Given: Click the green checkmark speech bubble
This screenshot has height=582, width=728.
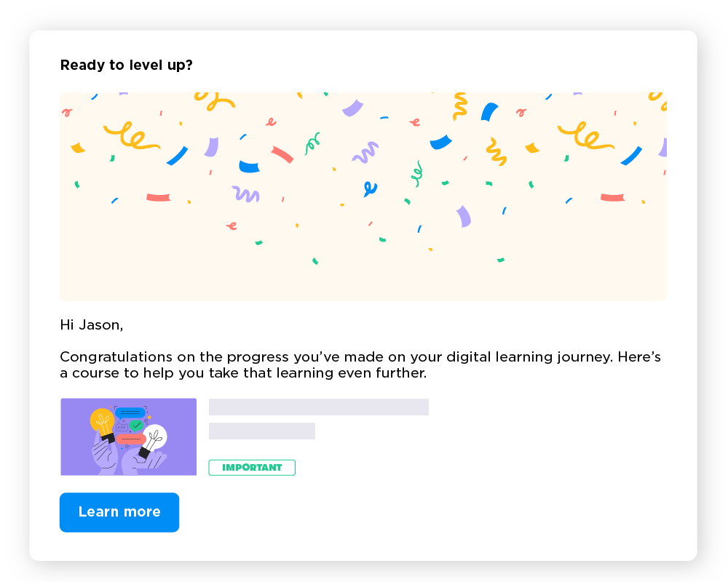Looking at the screenshot, I should pyautogui.click(x=137, y=426).
